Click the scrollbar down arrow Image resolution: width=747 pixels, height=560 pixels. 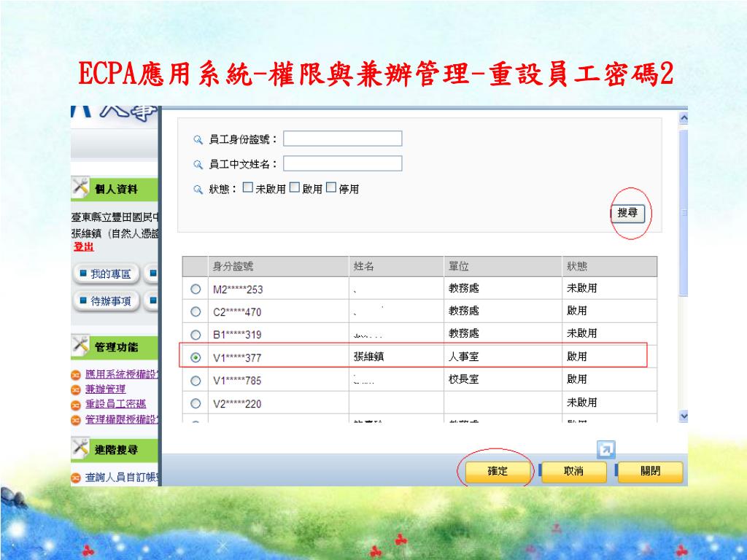point(683,416)
